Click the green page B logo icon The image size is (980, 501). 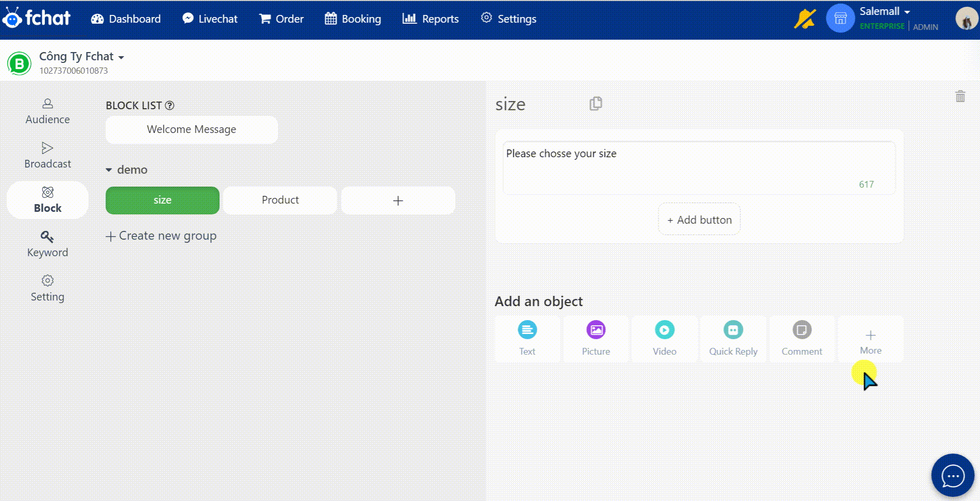pos(20,63)
